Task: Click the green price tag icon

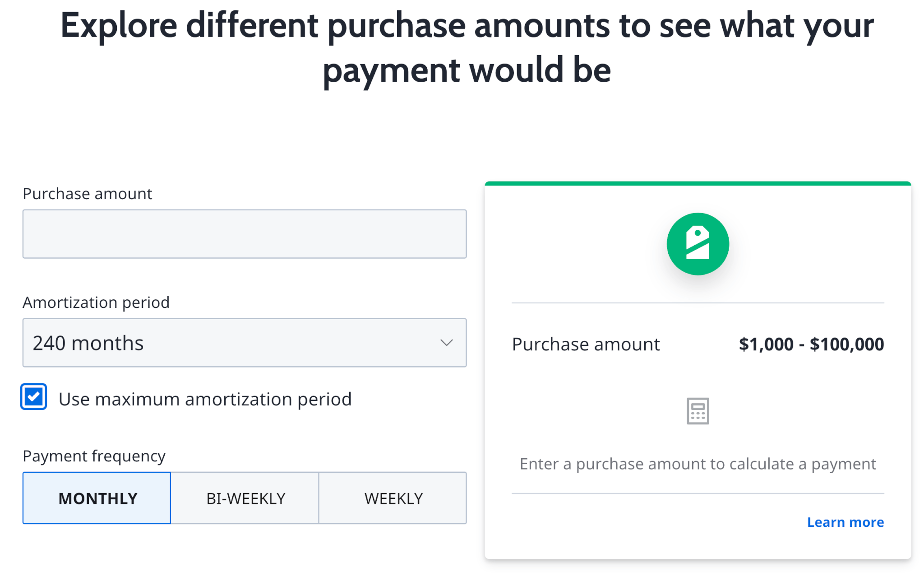Action: (x=697, y=243)
